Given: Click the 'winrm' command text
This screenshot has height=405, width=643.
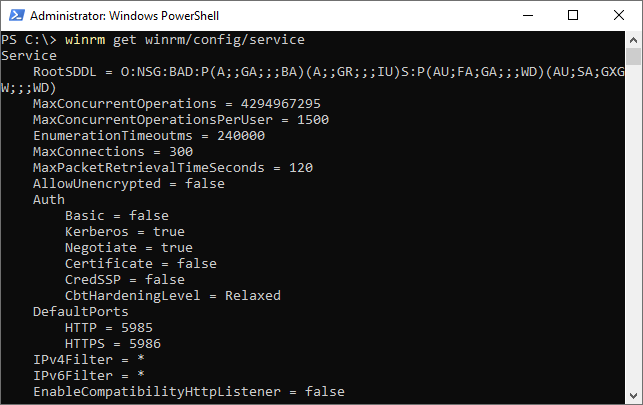Looking at the screenshot, I should click(85, 40).
